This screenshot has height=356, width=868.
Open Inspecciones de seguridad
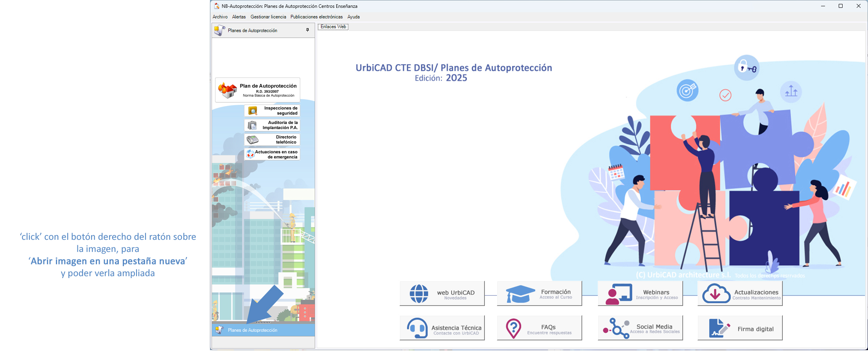[272, 111]
